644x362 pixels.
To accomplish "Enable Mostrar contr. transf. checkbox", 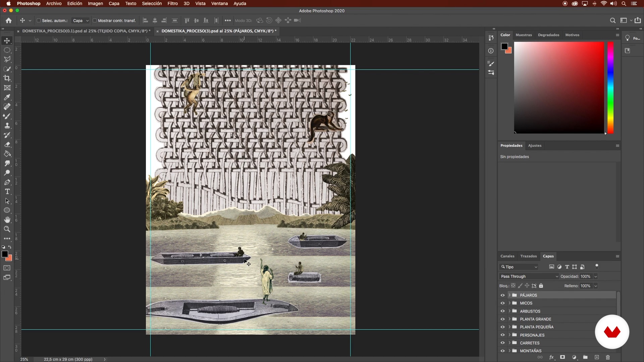I will tap(95, 20).
